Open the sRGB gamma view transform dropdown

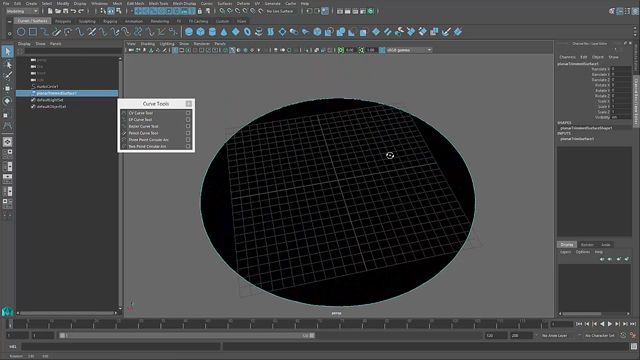point(409,50)
